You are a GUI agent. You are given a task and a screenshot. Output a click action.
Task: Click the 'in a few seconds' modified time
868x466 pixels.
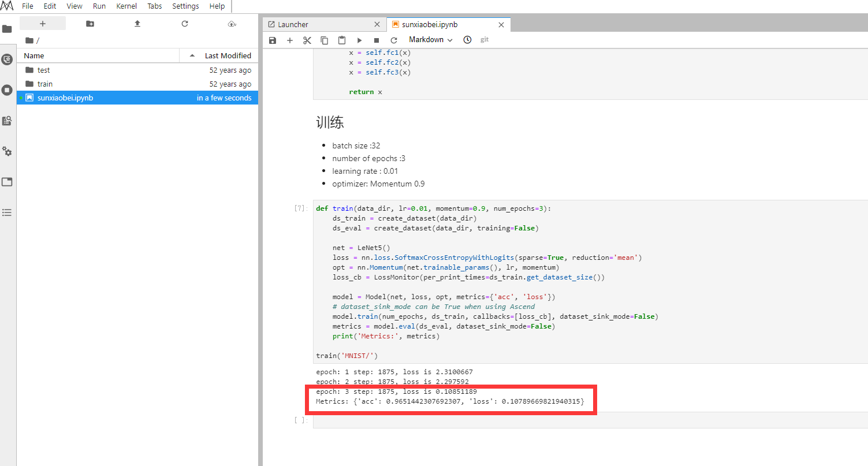224,98
